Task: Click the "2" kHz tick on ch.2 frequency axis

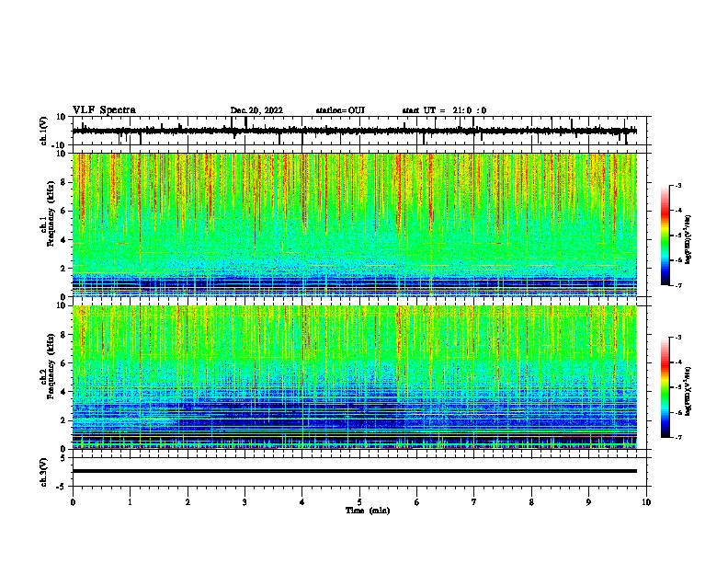Action: click(x=63, y=420)
